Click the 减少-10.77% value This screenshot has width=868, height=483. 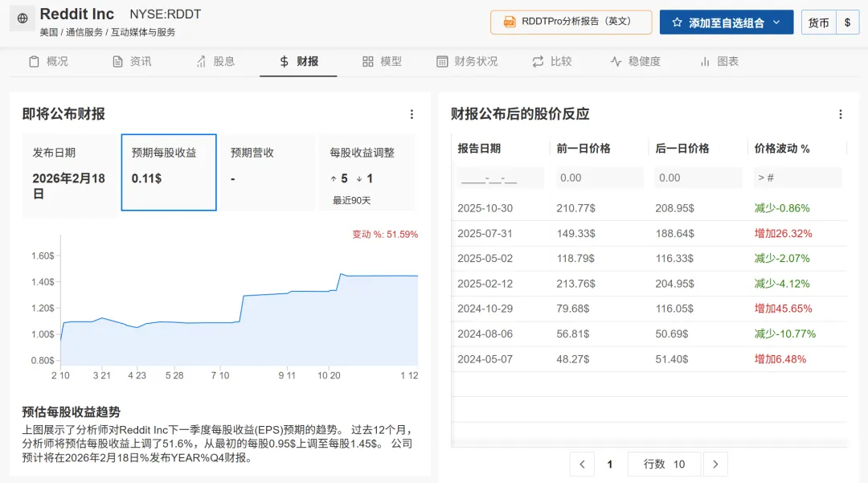point(785,334)
